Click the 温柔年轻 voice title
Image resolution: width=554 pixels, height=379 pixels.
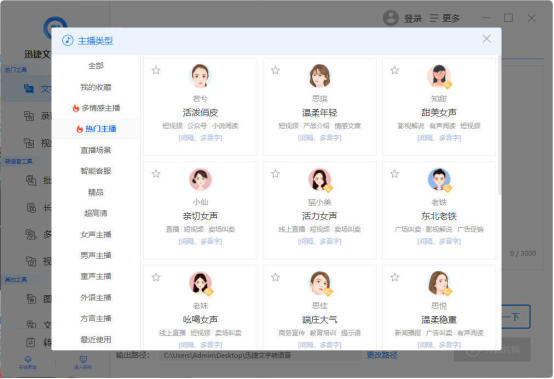[x=320, y=113]
